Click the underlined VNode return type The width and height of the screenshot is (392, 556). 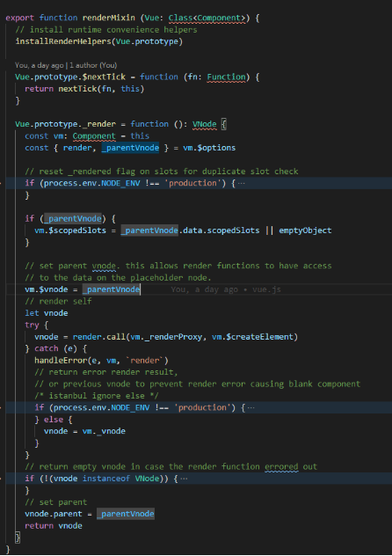pyautogui.click(x=205, y=124)
